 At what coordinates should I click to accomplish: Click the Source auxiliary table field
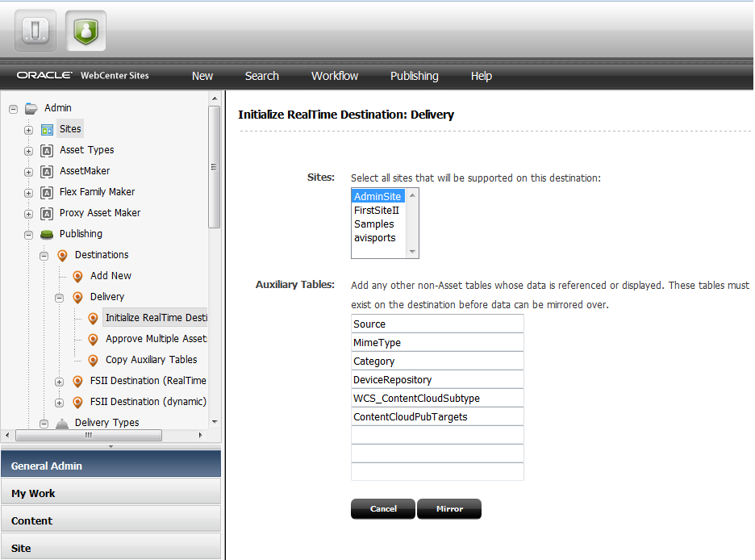(437, 324)
